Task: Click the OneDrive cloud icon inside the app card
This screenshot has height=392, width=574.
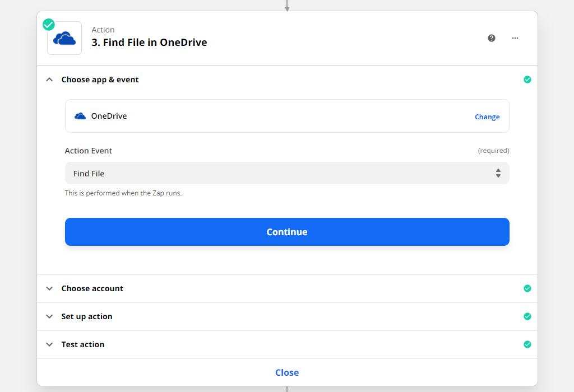Action: point(80,116)
